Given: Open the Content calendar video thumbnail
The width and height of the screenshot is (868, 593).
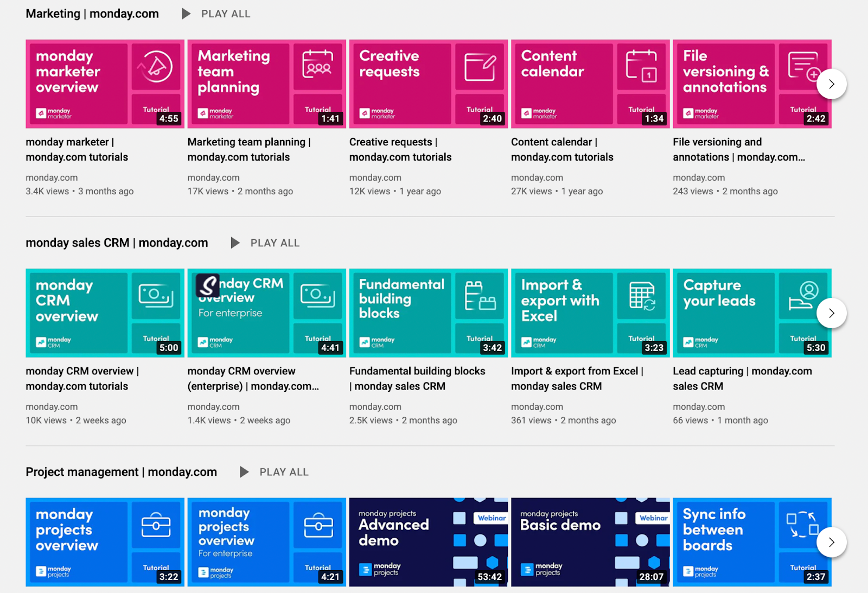Looking at the screenshot, I should [x=590, y=84].
